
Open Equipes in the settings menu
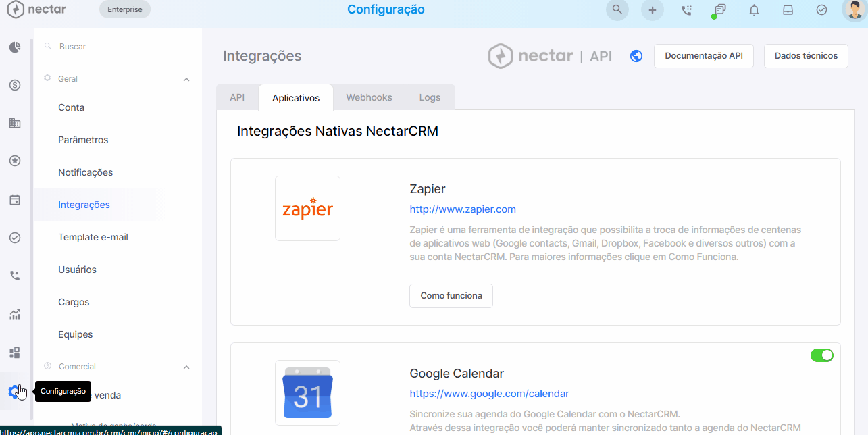[x=76, y=334]
